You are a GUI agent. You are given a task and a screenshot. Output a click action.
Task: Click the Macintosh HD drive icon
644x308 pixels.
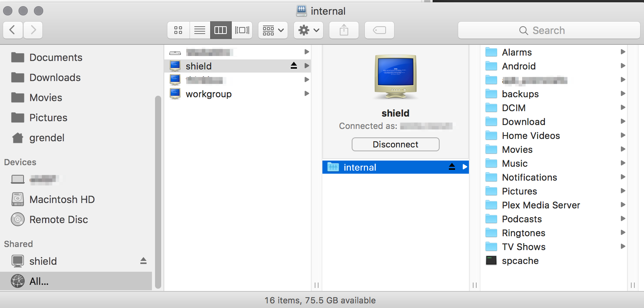18,200
